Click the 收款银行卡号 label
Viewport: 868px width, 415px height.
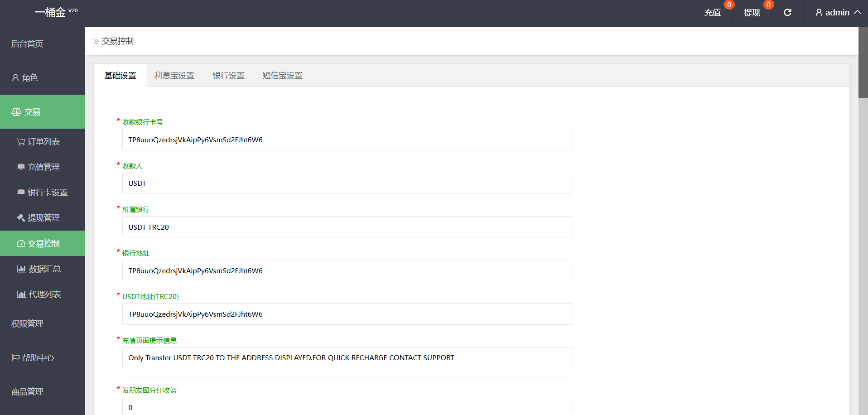[x=142, y=122]
